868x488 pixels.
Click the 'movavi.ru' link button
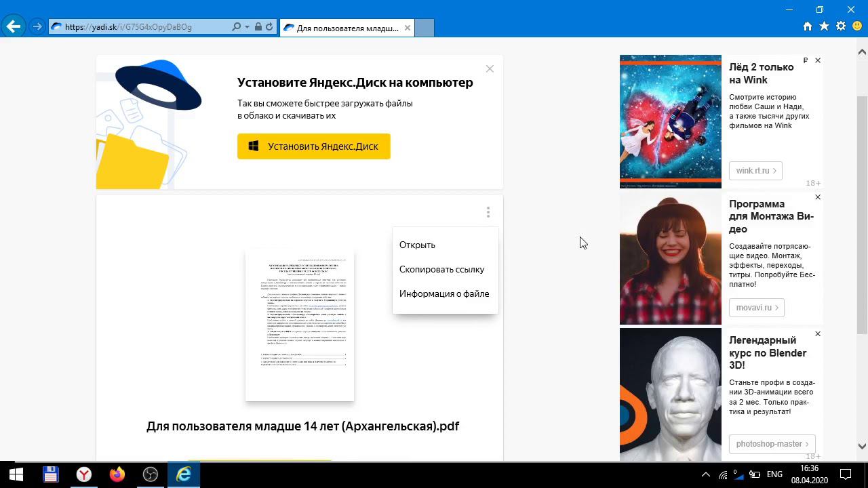(757, 308)
